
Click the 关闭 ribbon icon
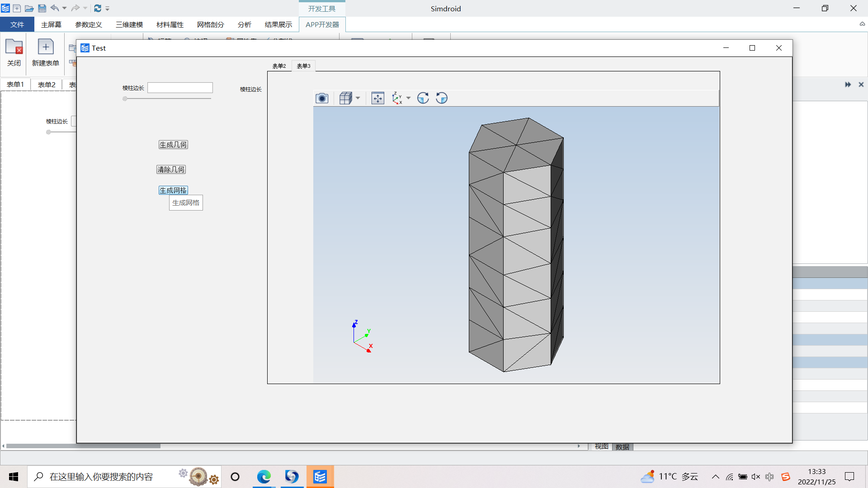coord(14,53)
